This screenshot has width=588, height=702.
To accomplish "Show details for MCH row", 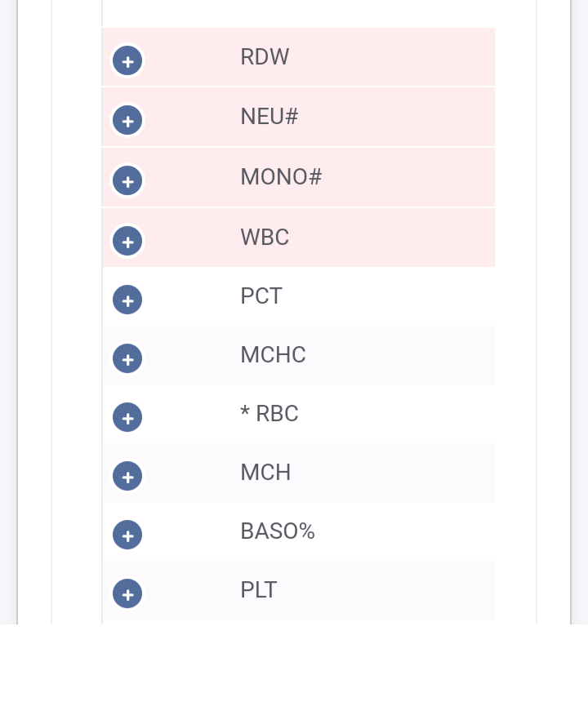I will click(x=127, y=477).
